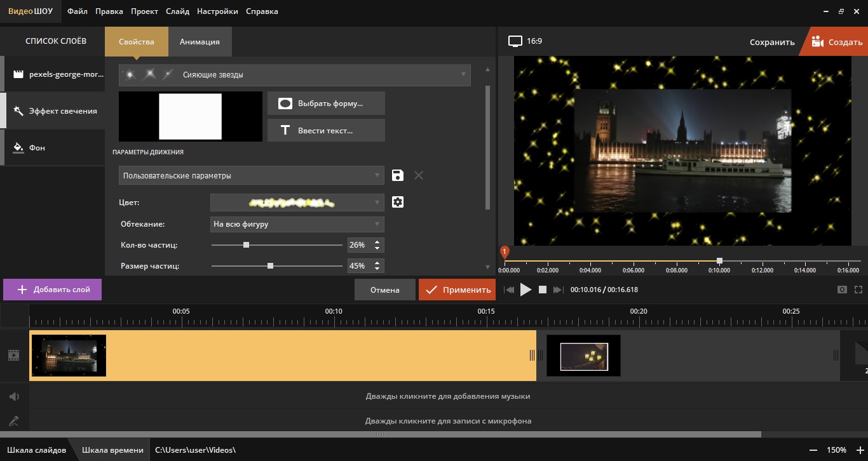Open the Справка menu

click(262, 11)
